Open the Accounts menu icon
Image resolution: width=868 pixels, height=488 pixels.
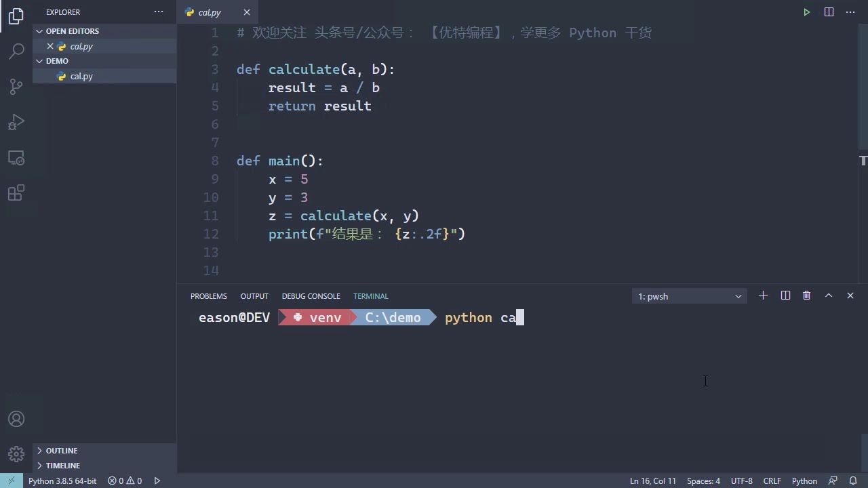pyautogui.click(x=16, y=420)
